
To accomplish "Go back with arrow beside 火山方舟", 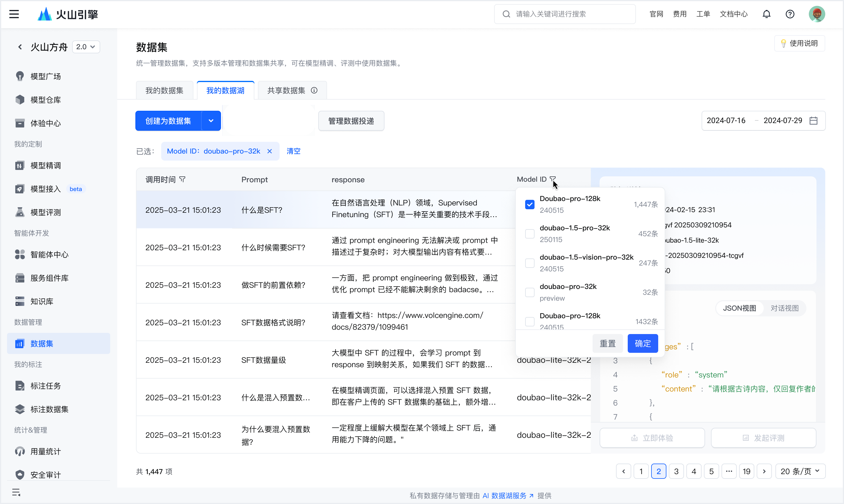I will tap(20, 47).
